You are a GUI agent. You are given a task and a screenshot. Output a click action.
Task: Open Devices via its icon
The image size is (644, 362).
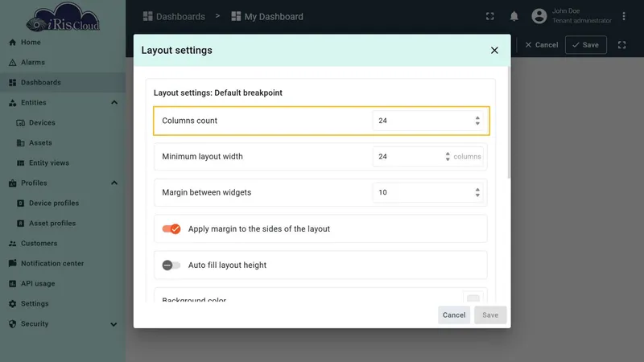(x=21, y=123)
